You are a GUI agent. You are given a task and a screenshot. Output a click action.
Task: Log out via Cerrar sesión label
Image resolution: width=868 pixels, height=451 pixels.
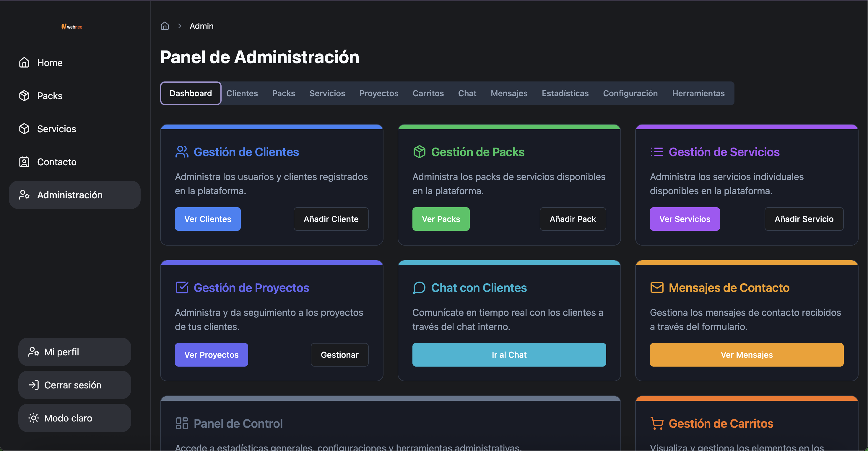pos(73,385)
